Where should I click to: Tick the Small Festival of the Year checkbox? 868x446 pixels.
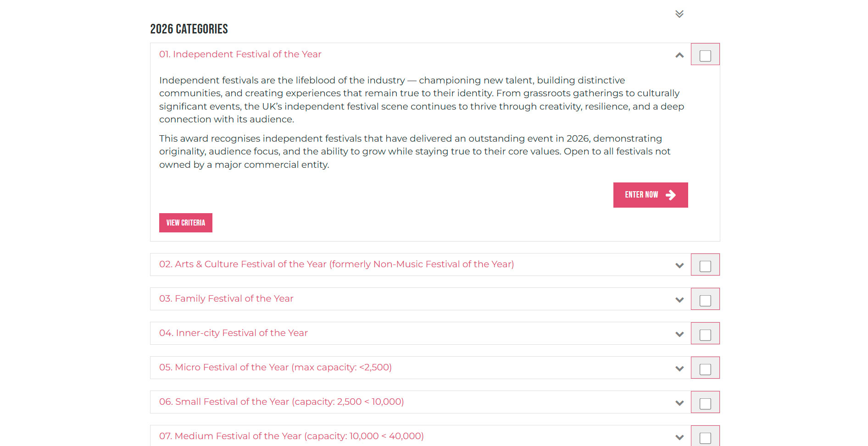[705, 404]
